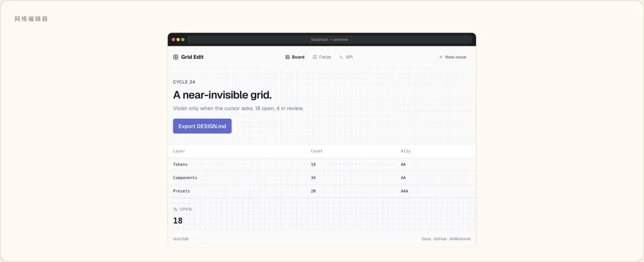Screen dimensions: 644x262
Task: Click the sliders icon beside Fields
Action: 314,57
